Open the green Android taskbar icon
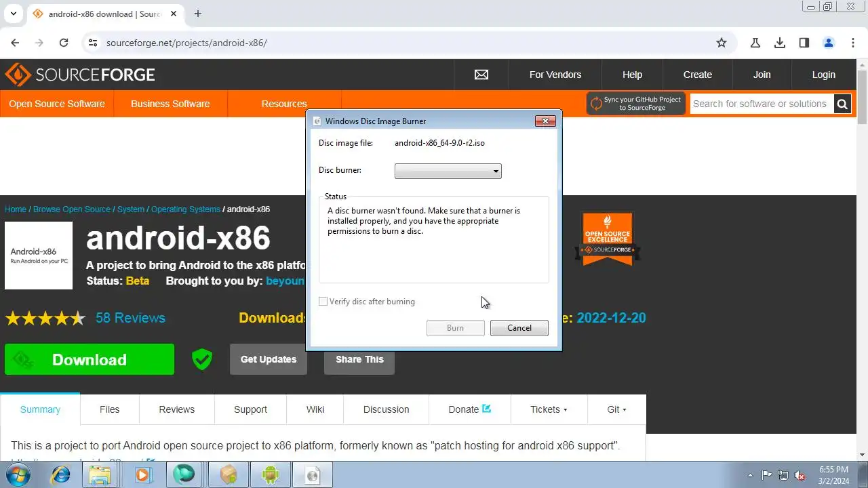Viewport: 868px width, 488px height. click(x=271, y=475)
